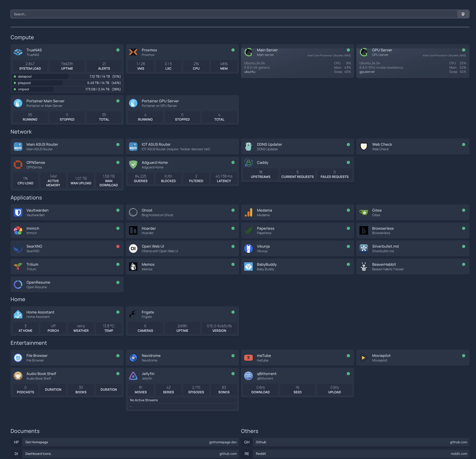The image size is (476, 459).
Task: Open the DDNS Updater gopher icon
Action: (x=248, y=147)
